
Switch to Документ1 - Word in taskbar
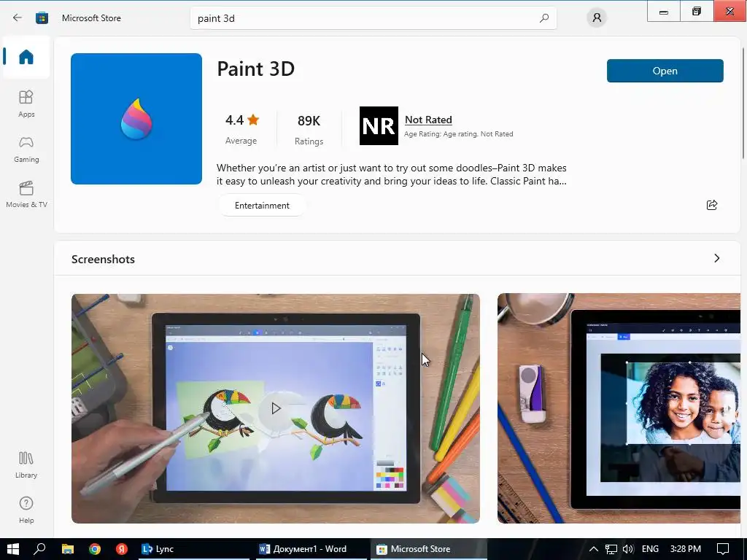(309, 549)
